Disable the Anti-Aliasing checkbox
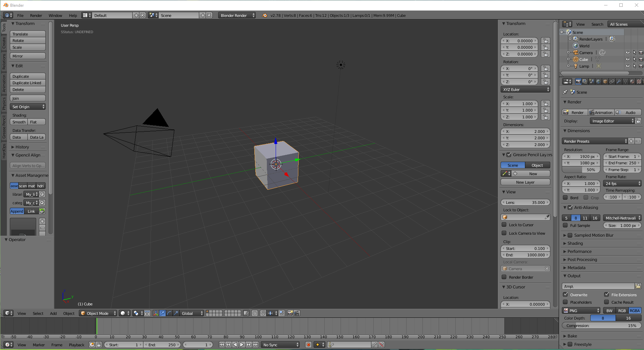 tap(570, 207)
